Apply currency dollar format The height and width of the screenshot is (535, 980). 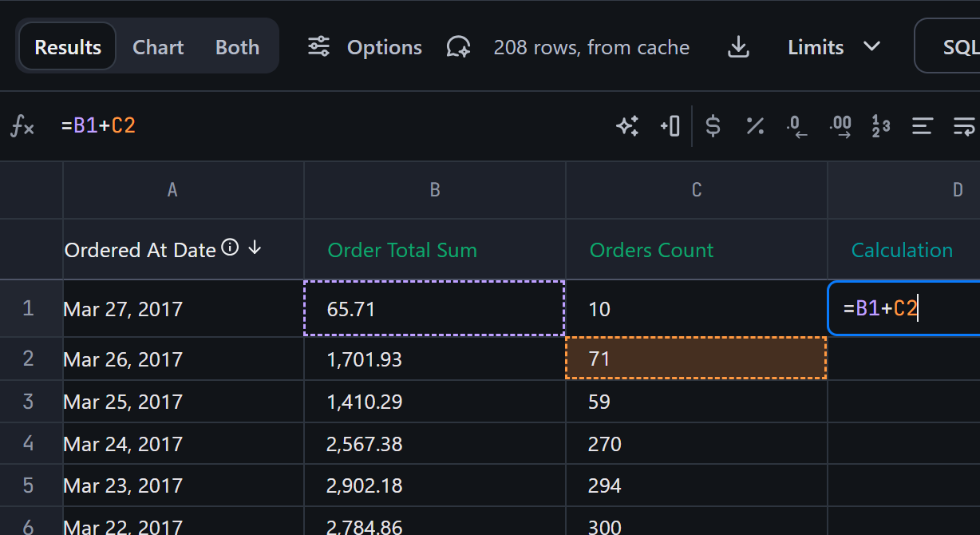point(713,126)
